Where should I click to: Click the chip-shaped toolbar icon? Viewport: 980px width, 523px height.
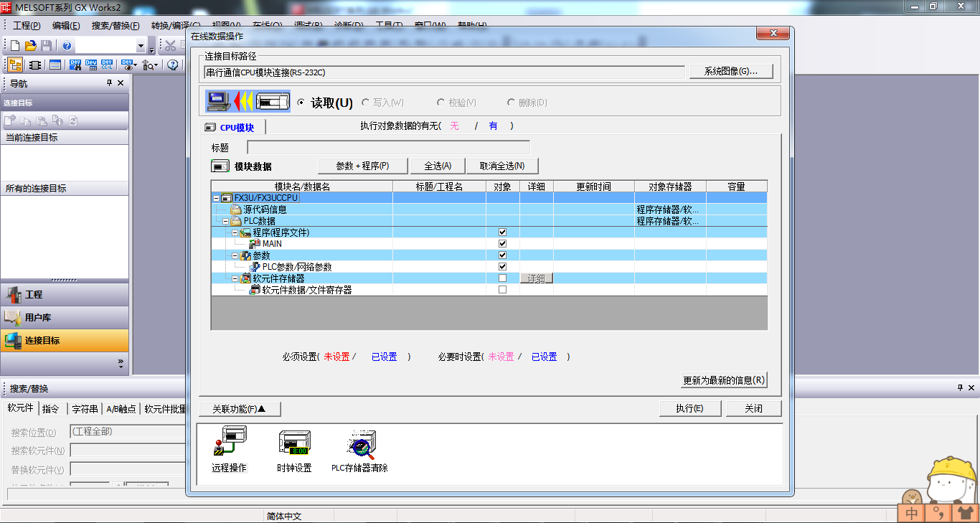click(x=34, y=65)
